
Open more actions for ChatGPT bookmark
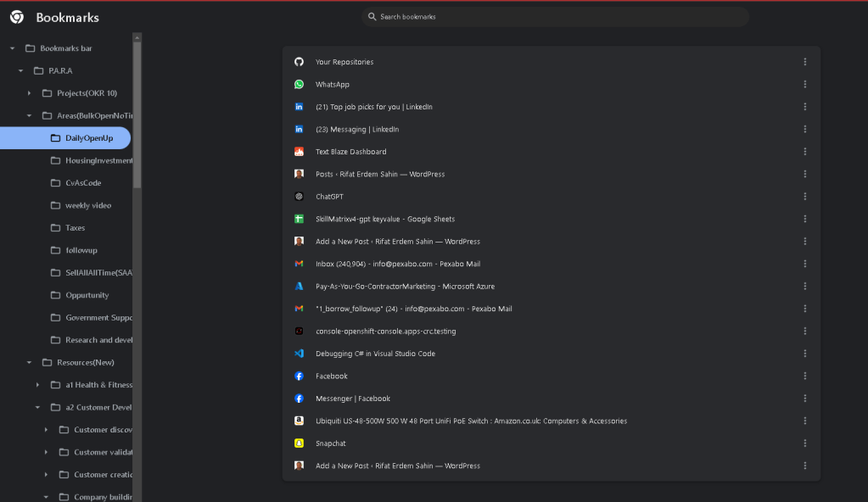pos(805,197)
